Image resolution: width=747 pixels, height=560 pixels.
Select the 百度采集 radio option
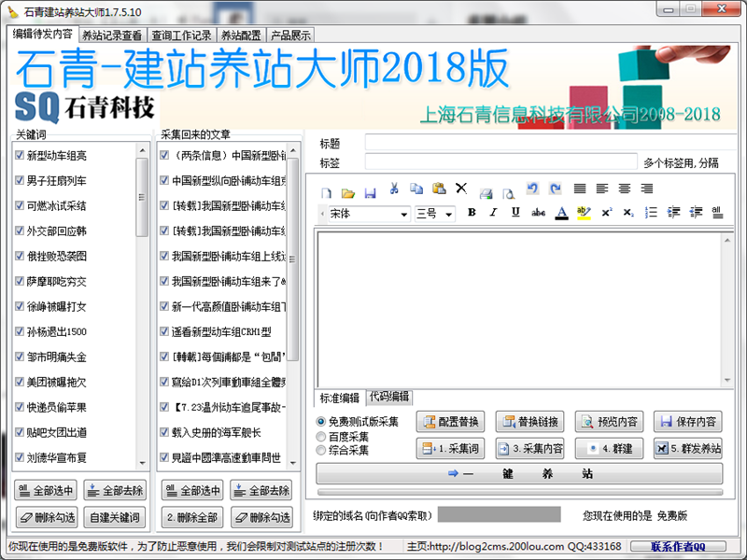pyautogui.click(x=322, y=436)
